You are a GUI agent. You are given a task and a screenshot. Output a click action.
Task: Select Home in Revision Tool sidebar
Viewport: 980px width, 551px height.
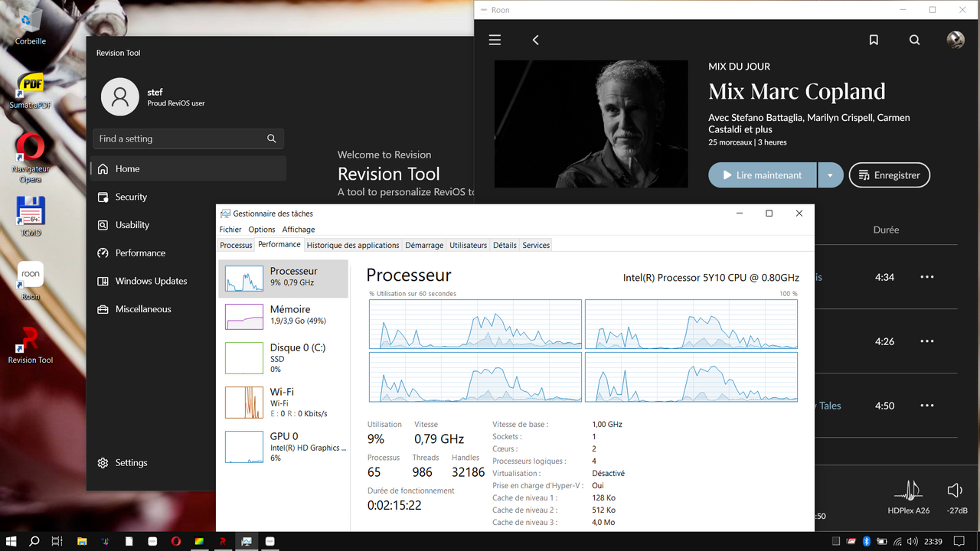click(188, 168)
